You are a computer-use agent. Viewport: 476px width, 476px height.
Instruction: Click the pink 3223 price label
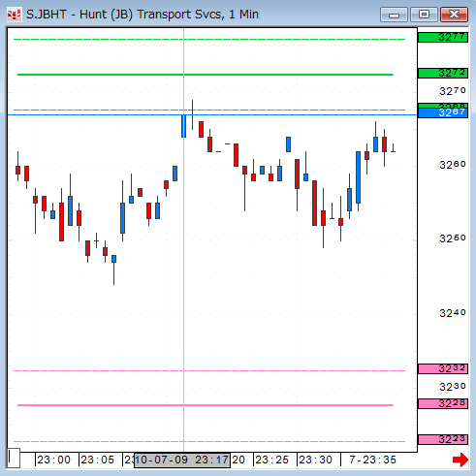pyautogui.click(x=443, y=439)
